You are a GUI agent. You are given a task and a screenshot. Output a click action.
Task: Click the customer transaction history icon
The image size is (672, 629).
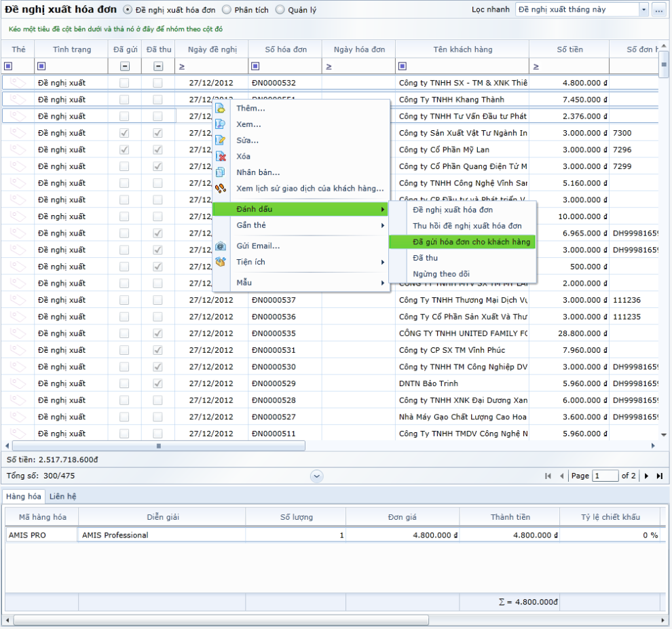click(220, 189)
